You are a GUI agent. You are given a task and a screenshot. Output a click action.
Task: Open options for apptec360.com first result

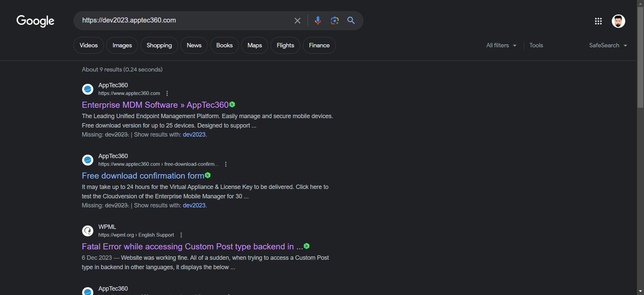pos(167,93)
